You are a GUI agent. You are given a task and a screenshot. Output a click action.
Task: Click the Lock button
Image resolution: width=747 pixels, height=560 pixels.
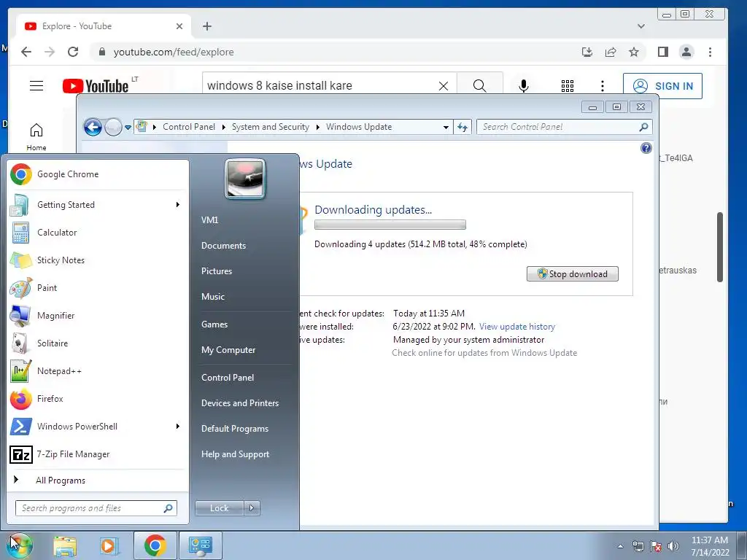(x=219, y=508)
